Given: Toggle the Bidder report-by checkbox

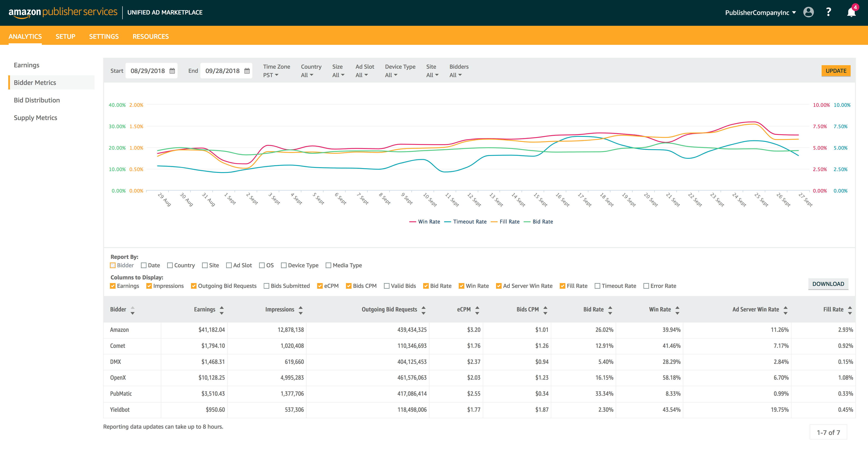Looking at the screenshot, I should coord(113,265).
